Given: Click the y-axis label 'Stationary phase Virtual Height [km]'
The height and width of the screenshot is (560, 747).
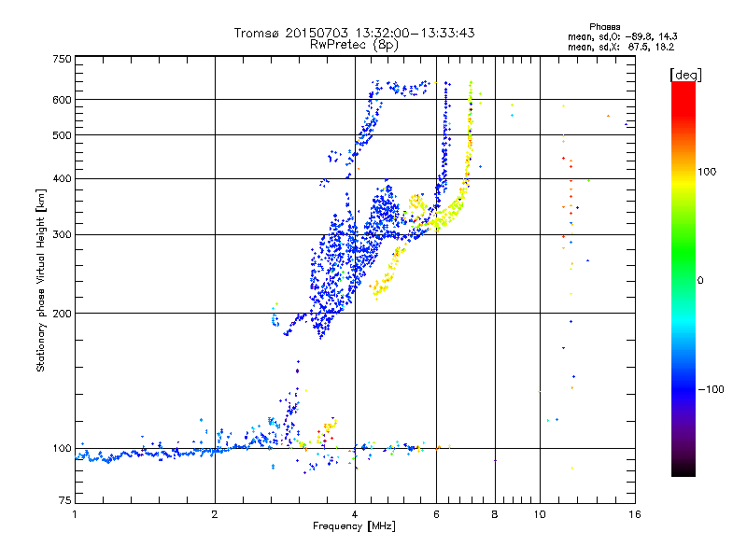Looking at the screenshot, I should click(x=41, y=280).
